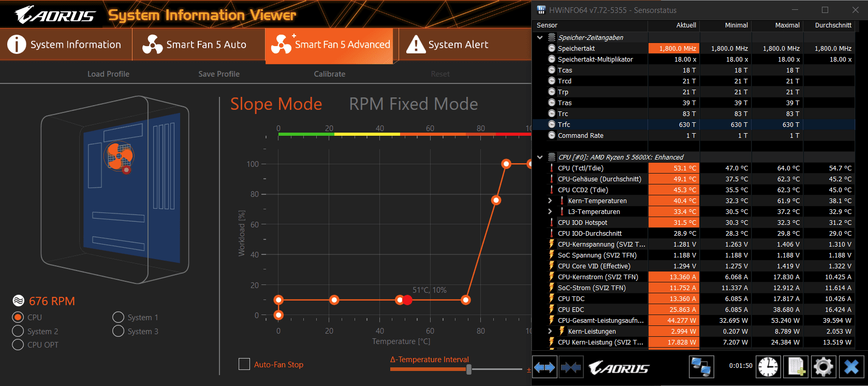Click the fan curve point near 75°C, 10%
868x386 pixels.
466,300
